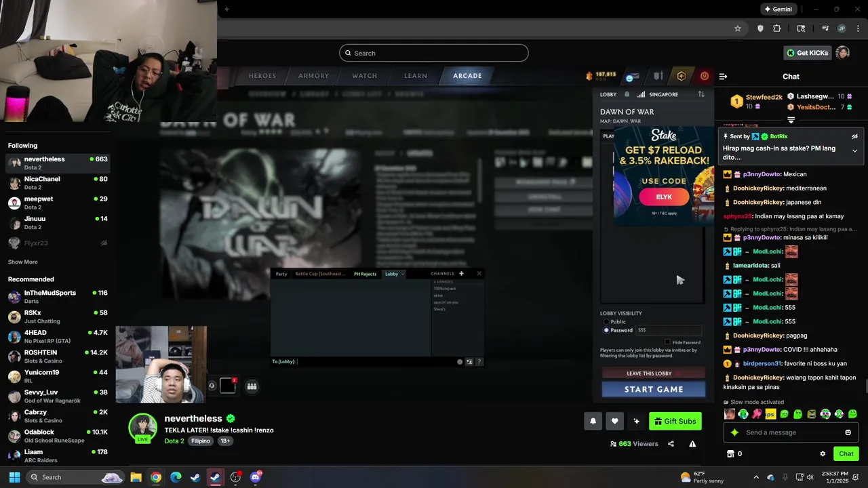Select the Password lobby visibility option
The height and width of the screenshot is (488, 868).
click(x=618, y=330)
